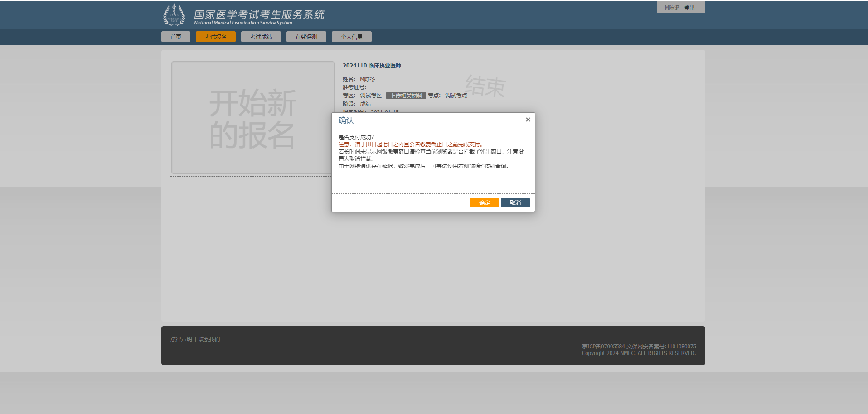868x414 pixels.
Task: Open the 法律声明 footer link
Action: click(x=181, y=339)
